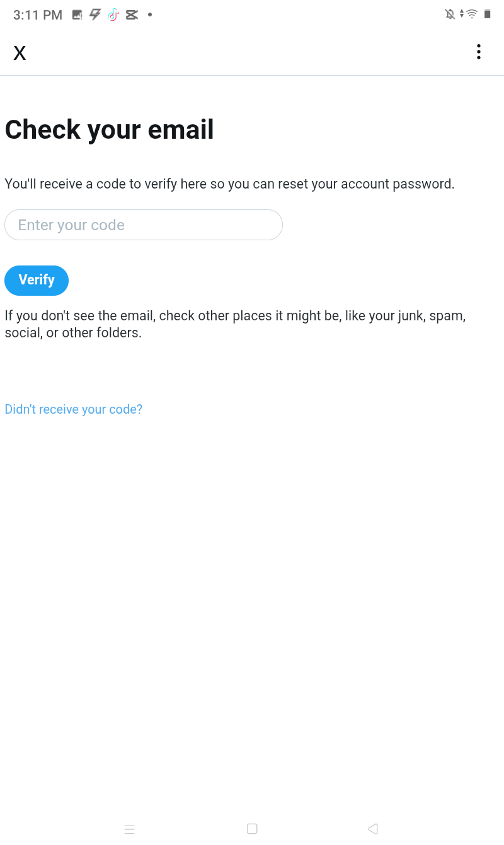Tap the Android home navigation button

pos(252,829)
